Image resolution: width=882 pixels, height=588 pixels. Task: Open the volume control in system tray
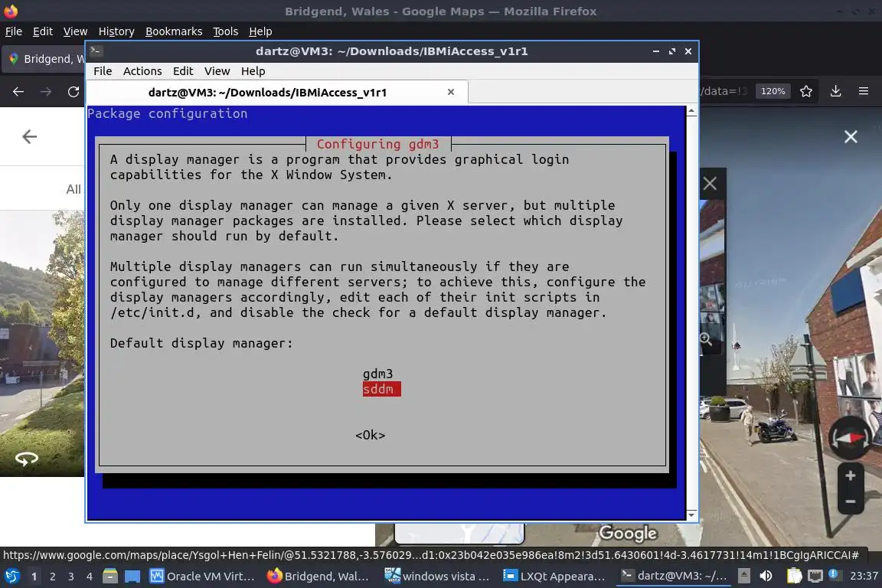click(766, 577)
